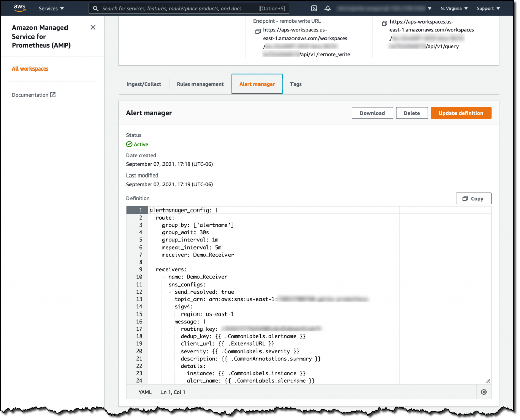Copy the alert manager definition
Viewport: 520px width, 420px height.
tap(473, 198)
